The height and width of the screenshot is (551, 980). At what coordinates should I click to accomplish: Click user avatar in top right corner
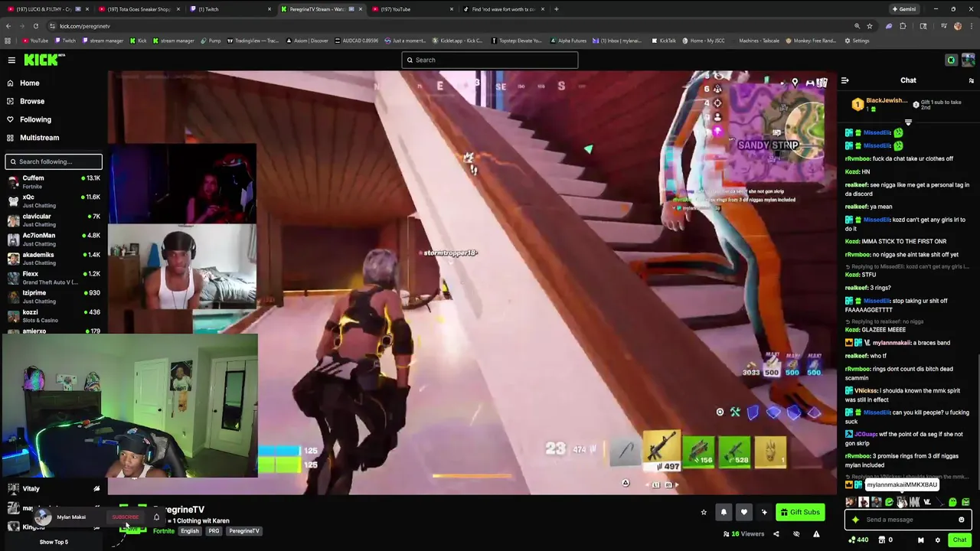pyautogui.click(x=968, y=60)
